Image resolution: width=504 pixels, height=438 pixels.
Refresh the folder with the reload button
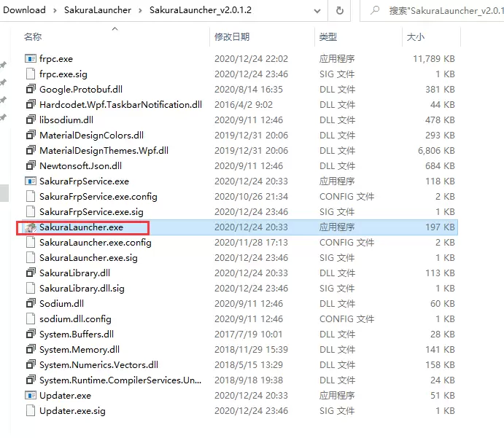coord(340,11)
